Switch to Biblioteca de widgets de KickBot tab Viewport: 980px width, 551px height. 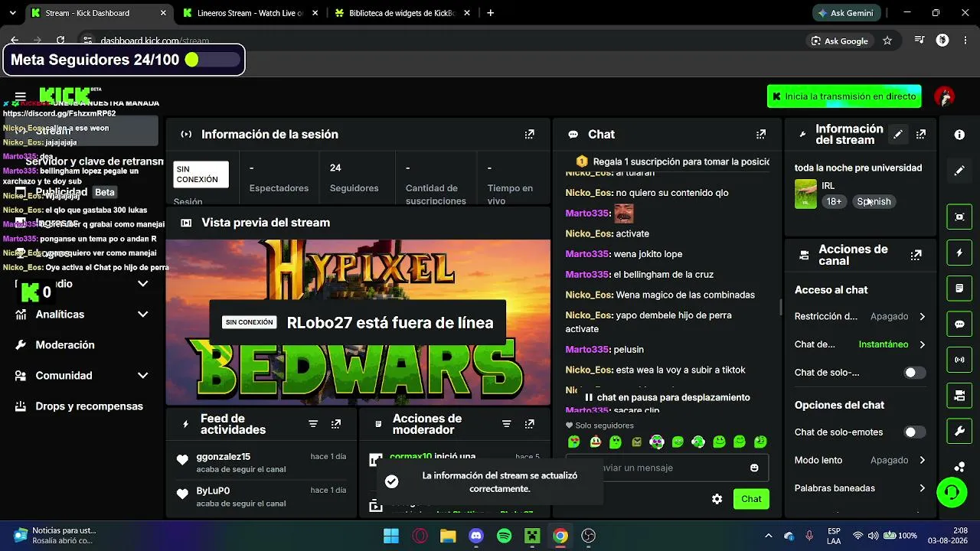click(x=401, y=13)
